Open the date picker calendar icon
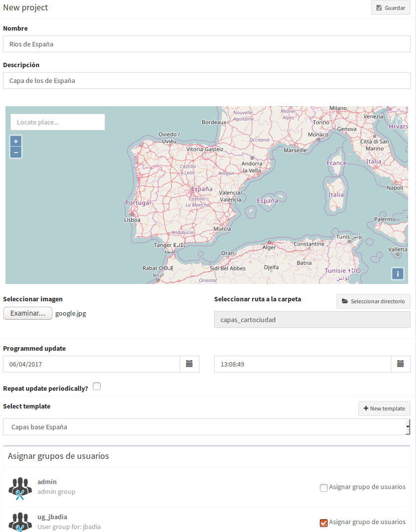The image size is (416, 532). pos(189,364)
